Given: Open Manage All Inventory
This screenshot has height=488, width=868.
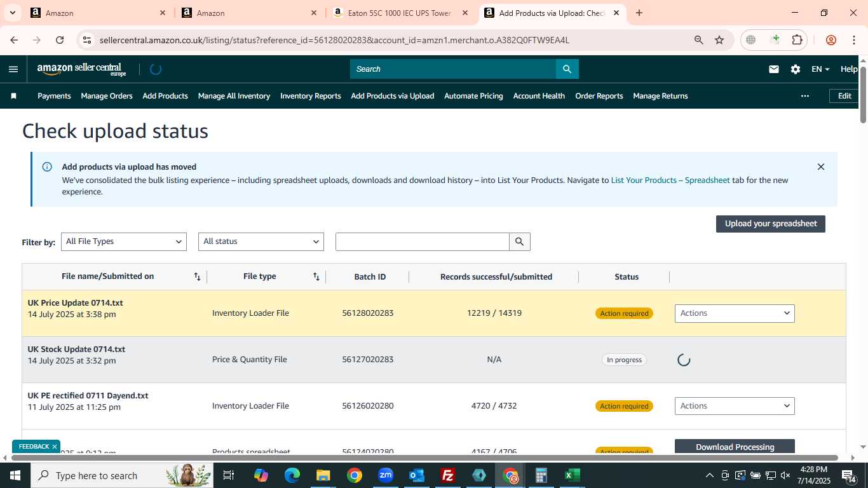Looking at the screenshot, I should 234,96.
